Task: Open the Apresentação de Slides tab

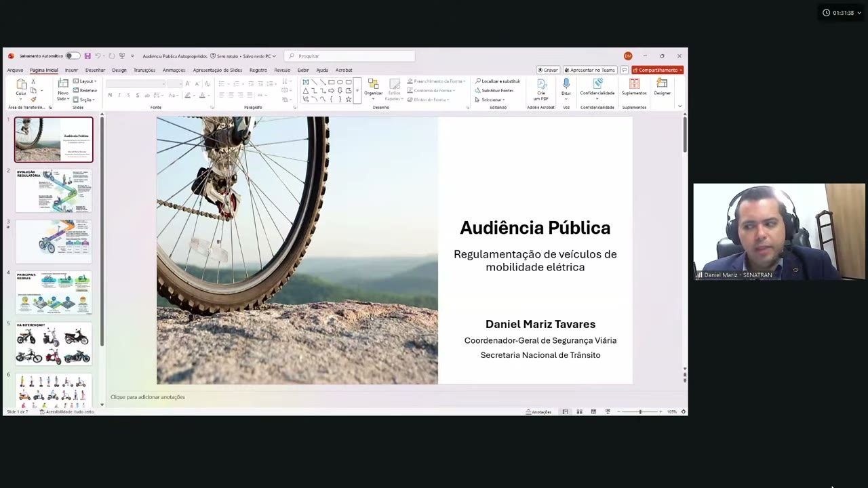Action: click(218, 70)
